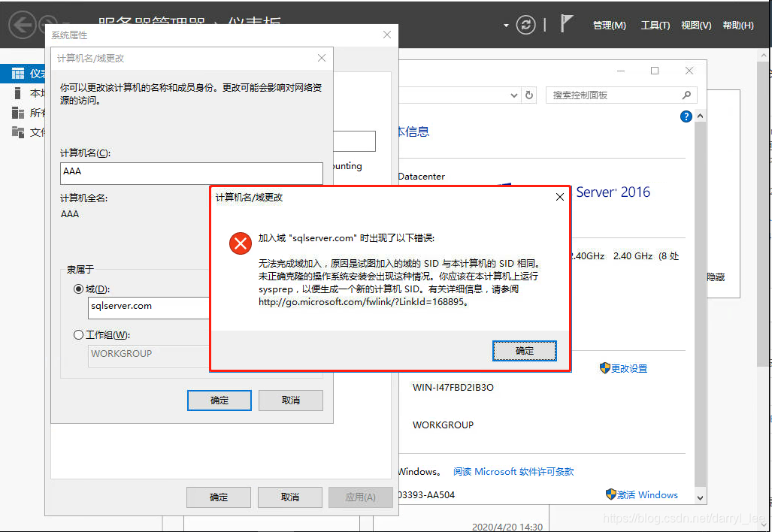Click the domain field containing sqlserver.com
The height and width of the screenshot is (532, 772).
(x=149, y=307)
